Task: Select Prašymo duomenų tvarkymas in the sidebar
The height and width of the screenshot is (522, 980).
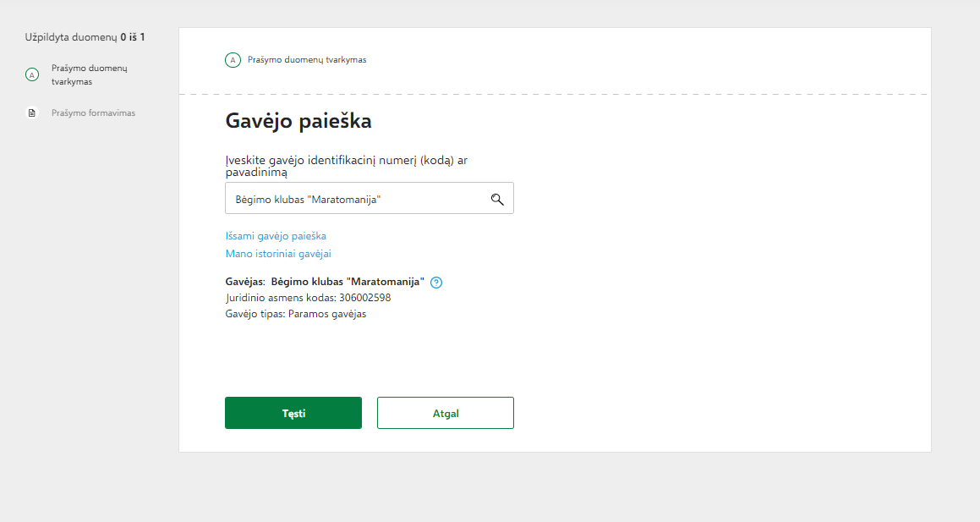Action: coord(90,75)
